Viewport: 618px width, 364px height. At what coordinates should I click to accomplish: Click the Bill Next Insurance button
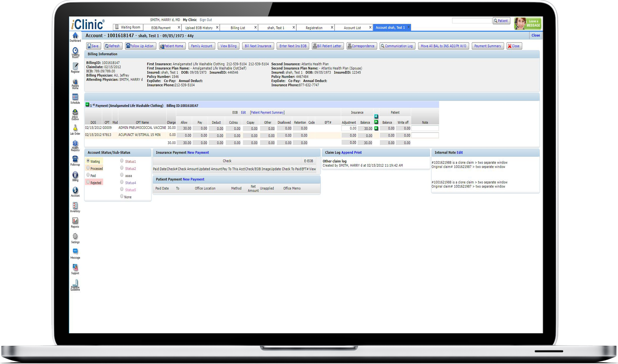pyautogui.click(x=258, y=46)
